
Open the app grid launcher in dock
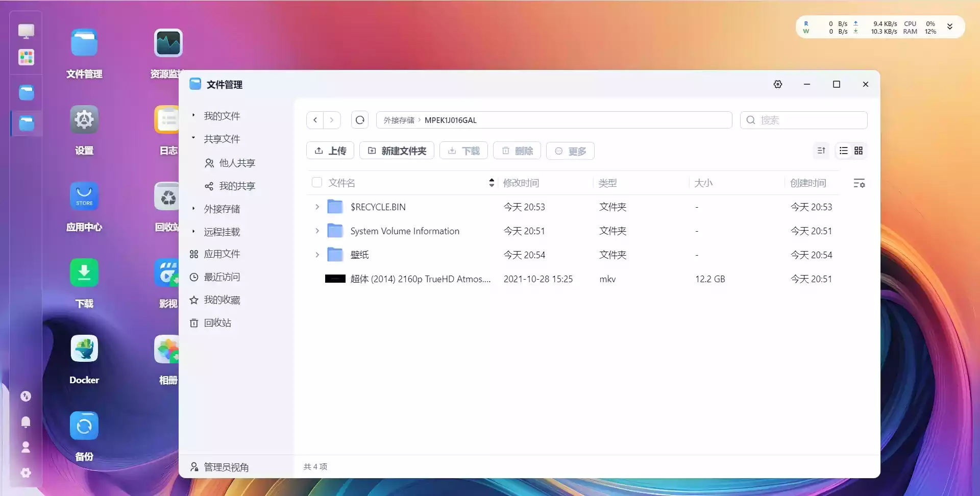tap(26, 57)
